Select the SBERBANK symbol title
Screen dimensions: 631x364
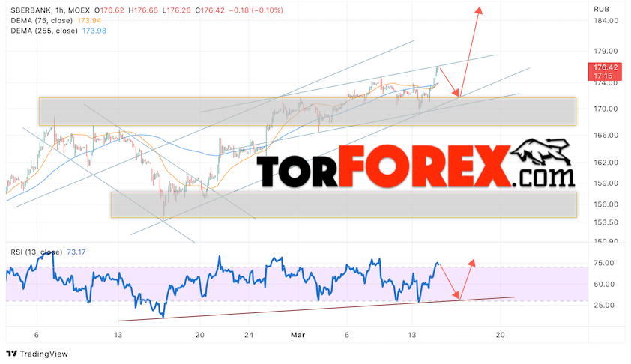pyautogui.click(x=30, y=10)
